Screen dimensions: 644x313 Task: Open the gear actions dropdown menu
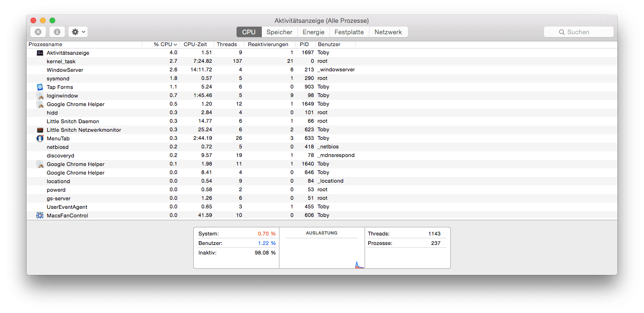click(x=78, y=32)
